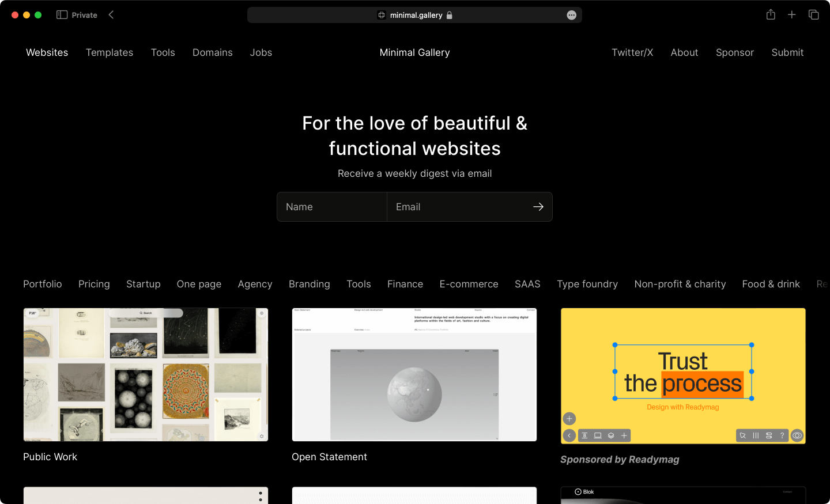Open the Safari share icon

(771, 15)
